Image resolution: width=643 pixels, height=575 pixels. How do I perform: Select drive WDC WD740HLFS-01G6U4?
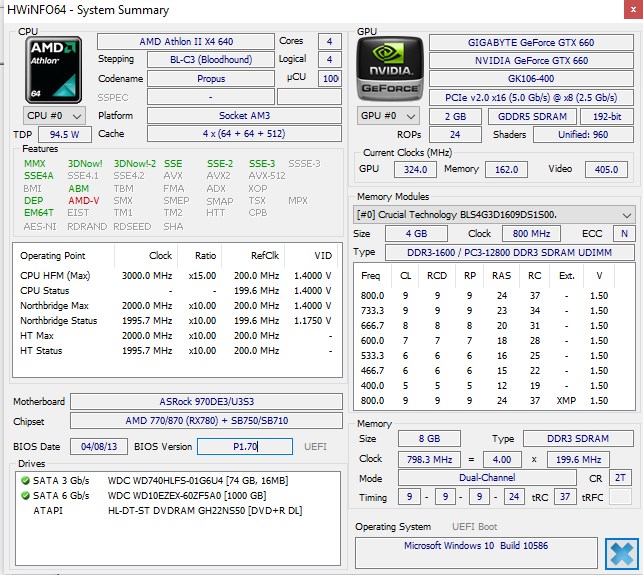198,481
